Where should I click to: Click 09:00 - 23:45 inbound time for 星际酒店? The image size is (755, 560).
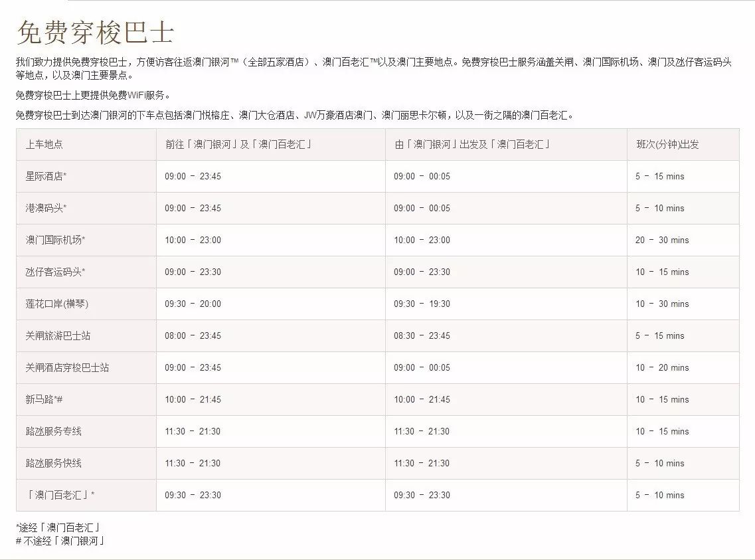pyautogui.click(x=193, y=176)
